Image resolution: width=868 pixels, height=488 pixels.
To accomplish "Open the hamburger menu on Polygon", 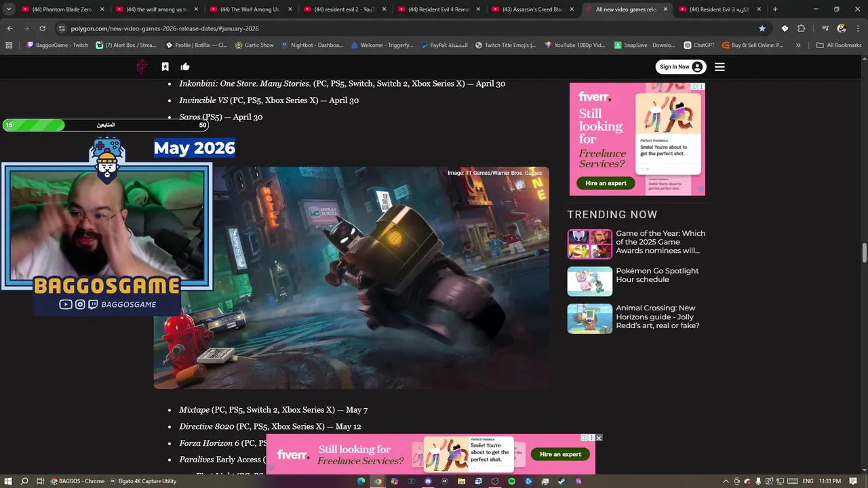I will tap(719, 66).
